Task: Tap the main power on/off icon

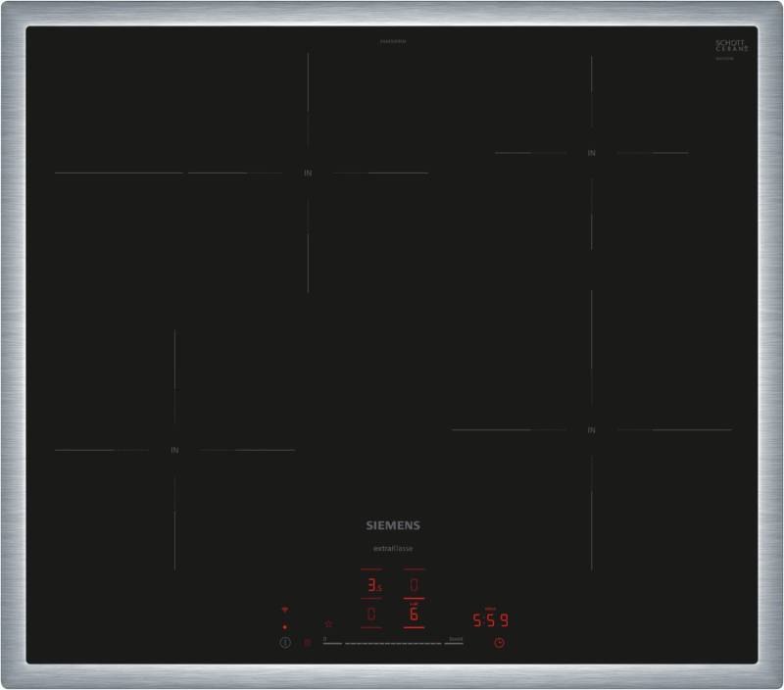Action: click(285, 643)
